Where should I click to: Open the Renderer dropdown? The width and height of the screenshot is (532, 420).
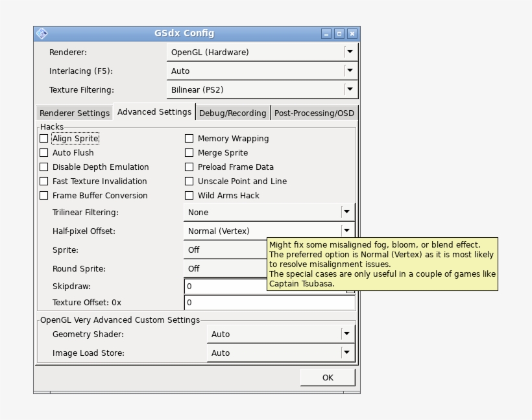(350, 52)
